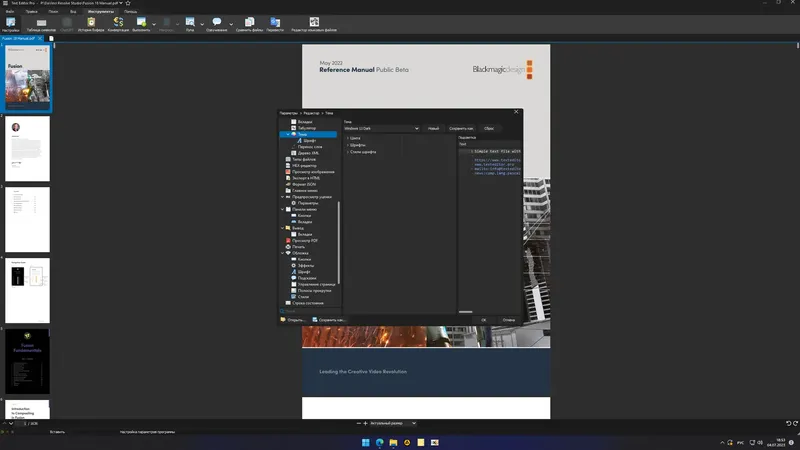Open the Помощь menu

tap(131, 11)
